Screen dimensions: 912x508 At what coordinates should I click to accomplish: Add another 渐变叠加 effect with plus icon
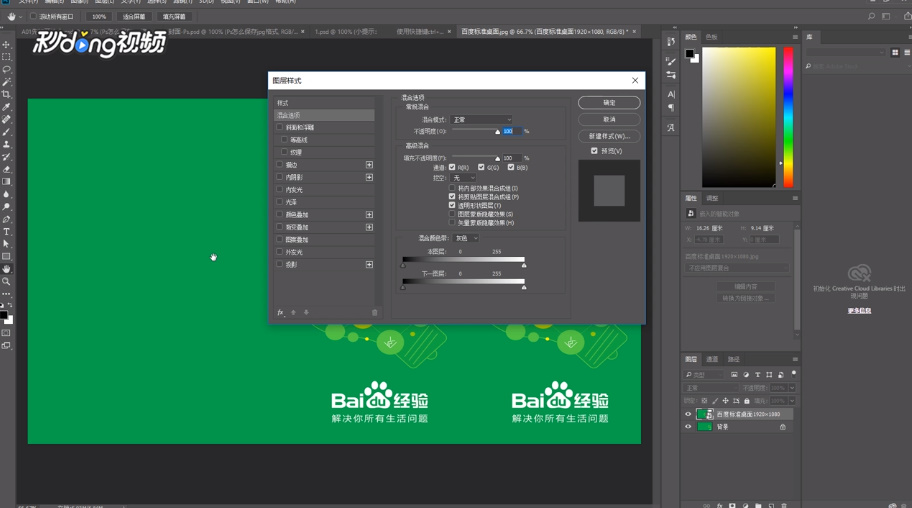click(x=369, y=227)
